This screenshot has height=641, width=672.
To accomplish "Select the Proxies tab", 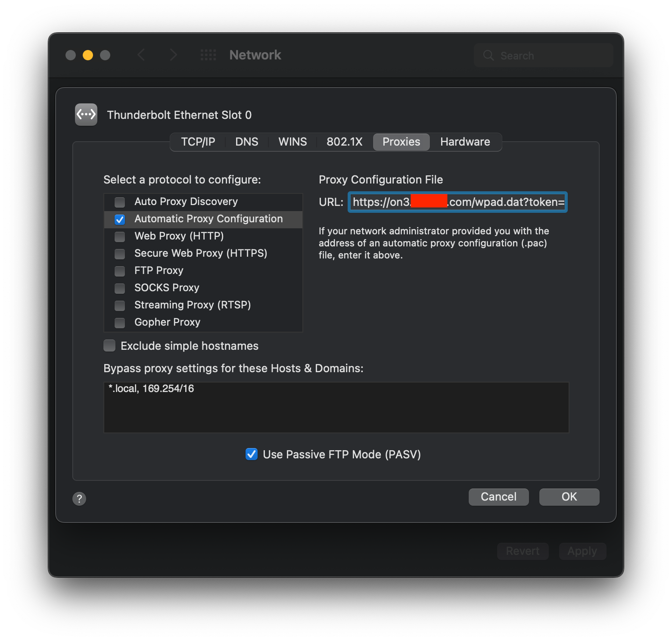I will 401,142.
